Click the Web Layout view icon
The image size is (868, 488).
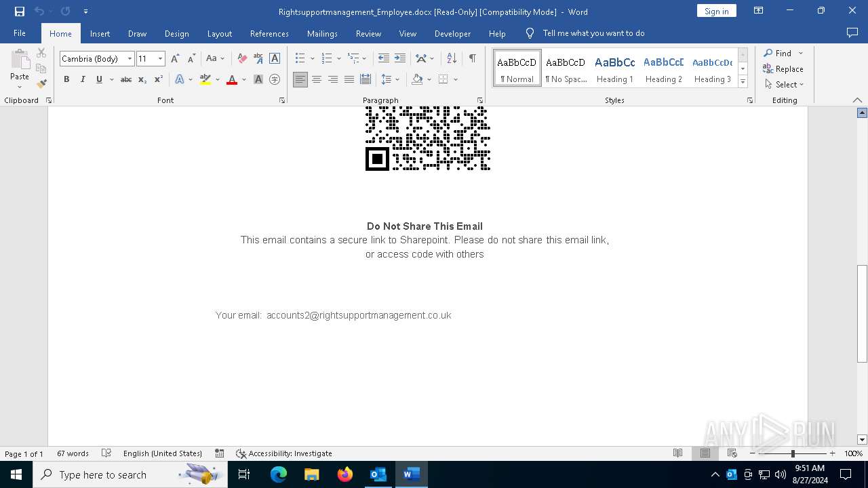[732, 453]
